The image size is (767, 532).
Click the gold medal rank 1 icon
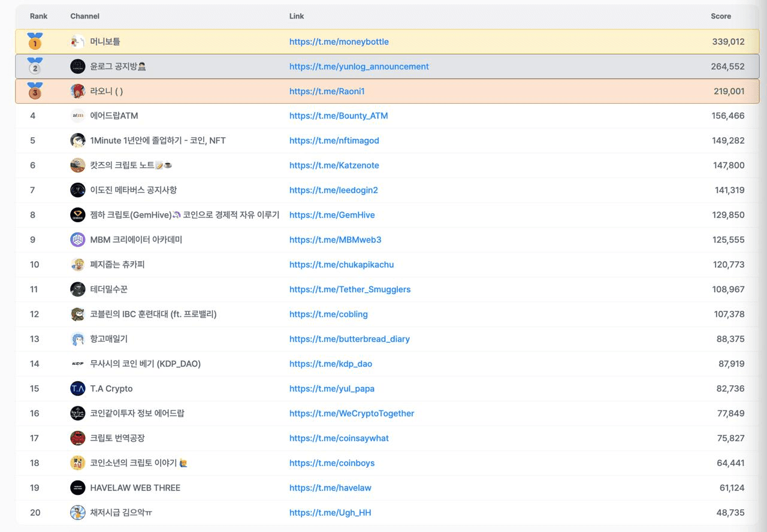coord(35,41)
